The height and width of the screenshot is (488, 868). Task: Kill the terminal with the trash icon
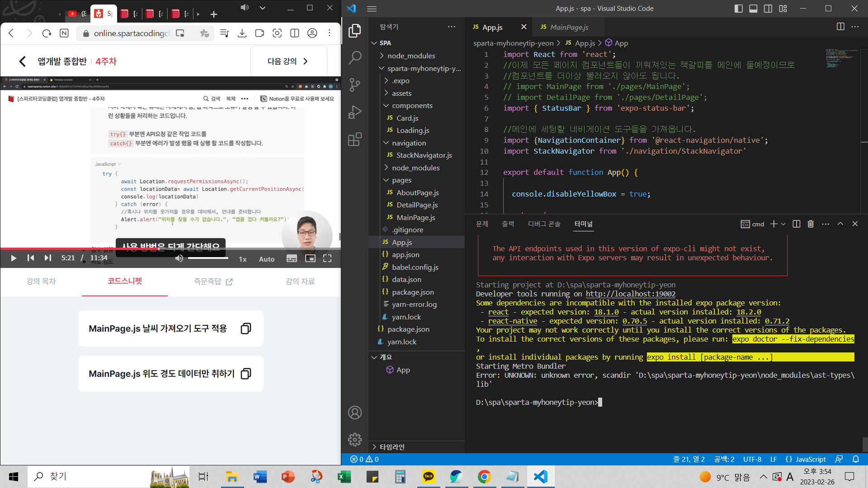tap(811, 224)
